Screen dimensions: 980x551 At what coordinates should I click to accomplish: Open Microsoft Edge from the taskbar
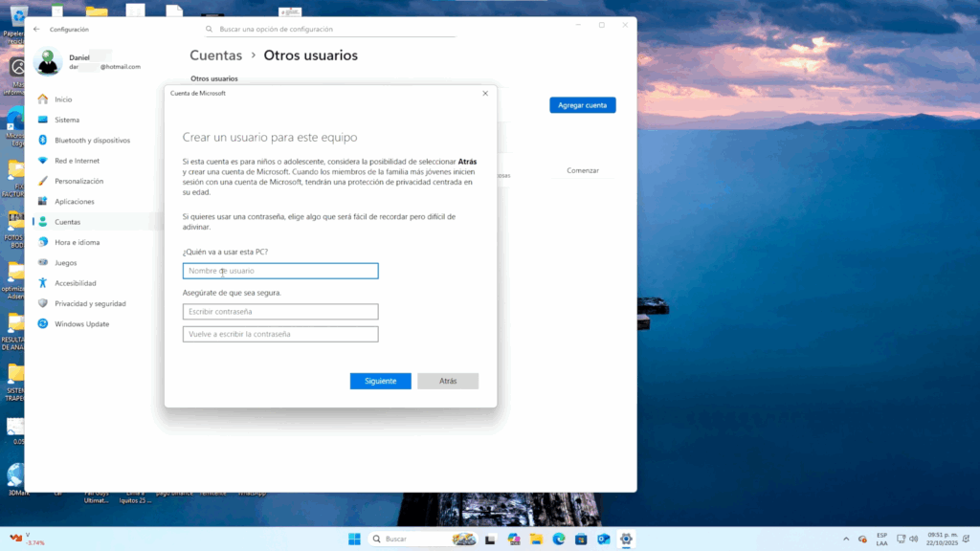559,540
